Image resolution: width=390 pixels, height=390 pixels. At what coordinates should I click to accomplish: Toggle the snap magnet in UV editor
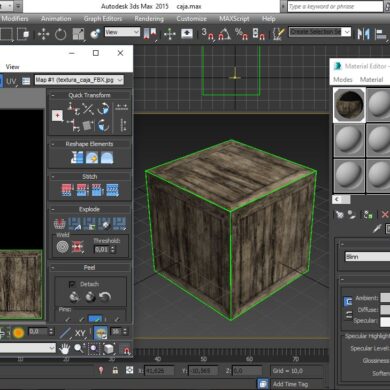pyautogui.click(x=126, y=349)
